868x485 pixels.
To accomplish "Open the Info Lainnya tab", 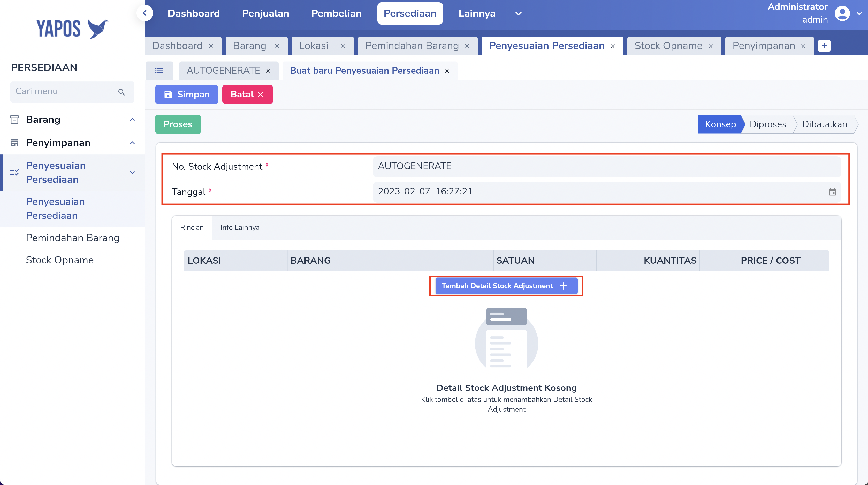I will [x=240, y=228].
